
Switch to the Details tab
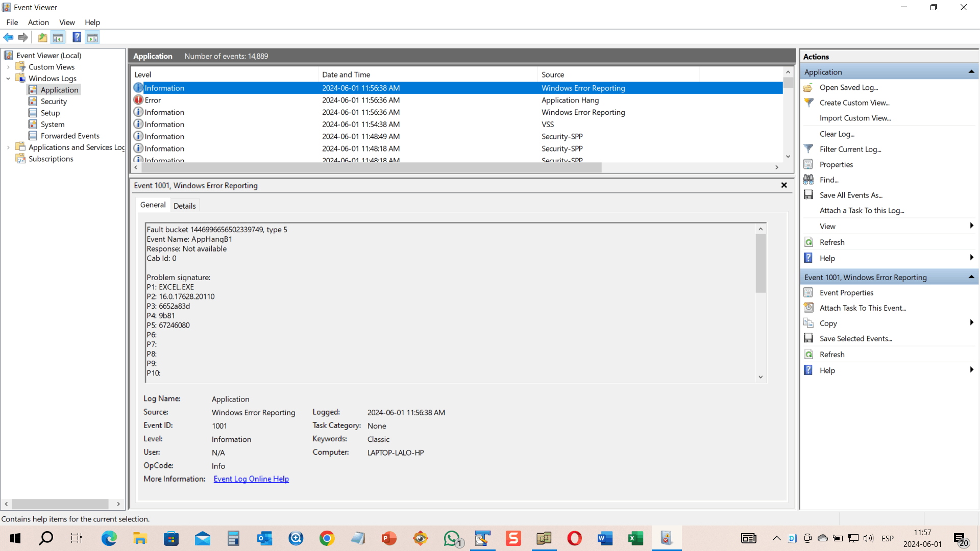pos(184,206)
